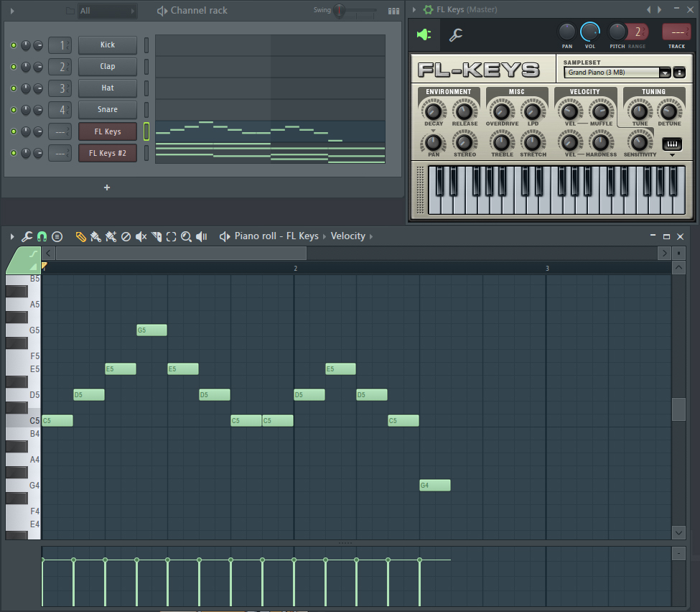
Task: Click the sampleset info button in FL-Keys
Action: [x=679, y=73]
